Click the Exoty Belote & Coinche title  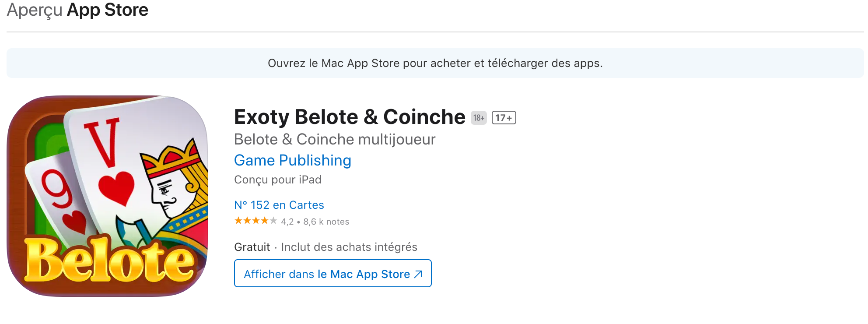[x=349, y=117]
